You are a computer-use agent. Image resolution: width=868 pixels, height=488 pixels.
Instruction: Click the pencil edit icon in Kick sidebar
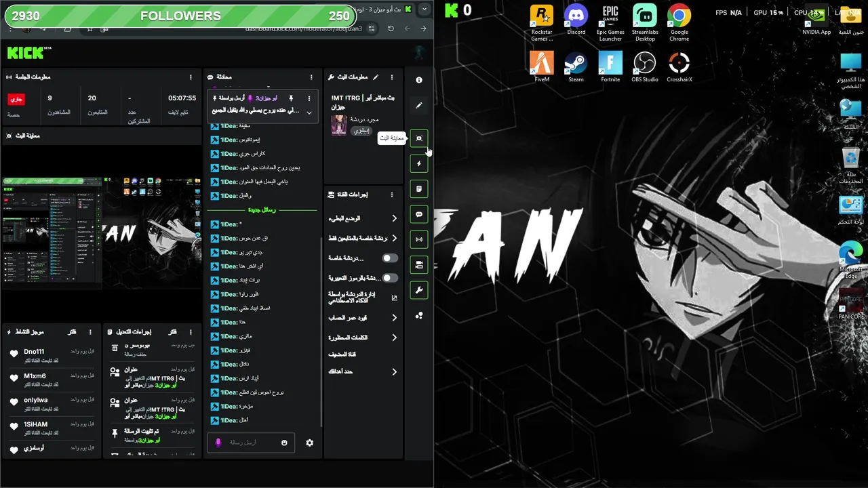pyautogui.click(x=419, y=106)
